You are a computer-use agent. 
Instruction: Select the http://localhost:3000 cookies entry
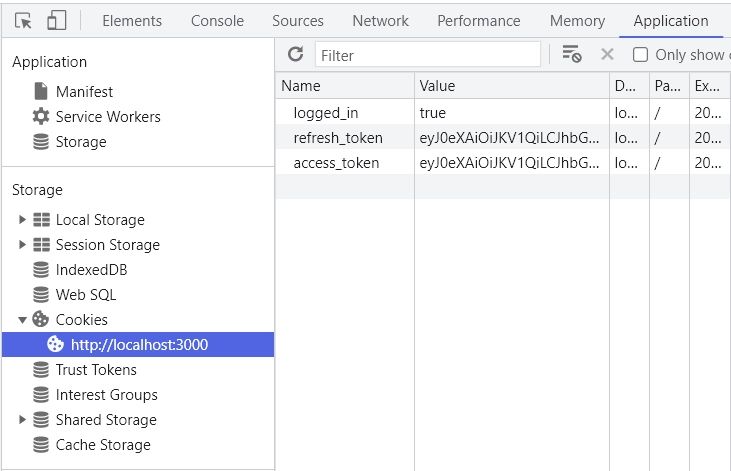click(138, 345)
